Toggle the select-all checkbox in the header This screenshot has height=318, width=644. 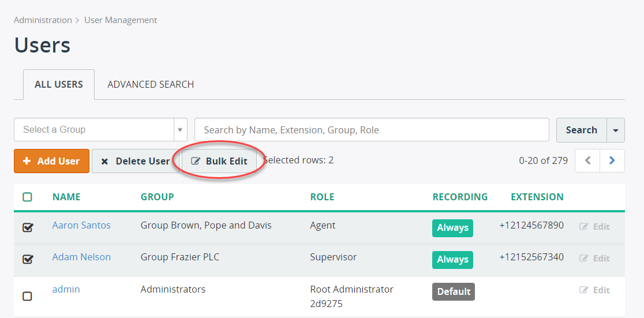coord(27,197)
